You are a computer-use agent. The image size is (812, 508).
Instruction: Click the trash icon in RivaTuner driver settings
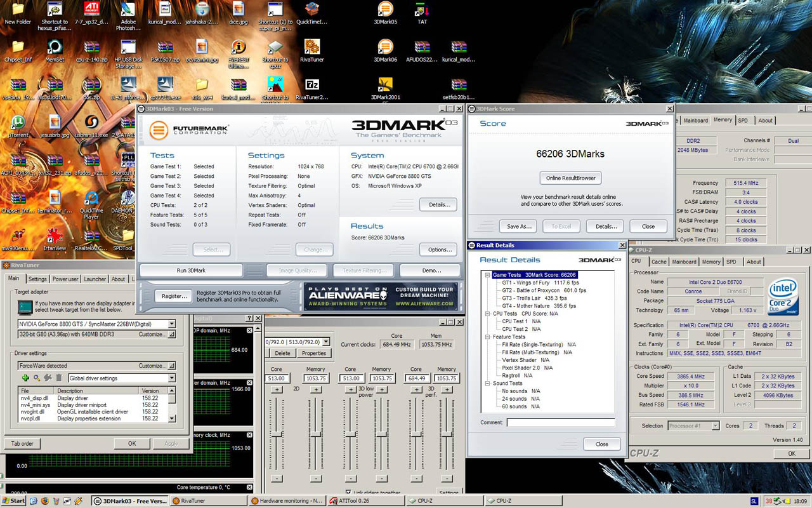pos(59,378)
